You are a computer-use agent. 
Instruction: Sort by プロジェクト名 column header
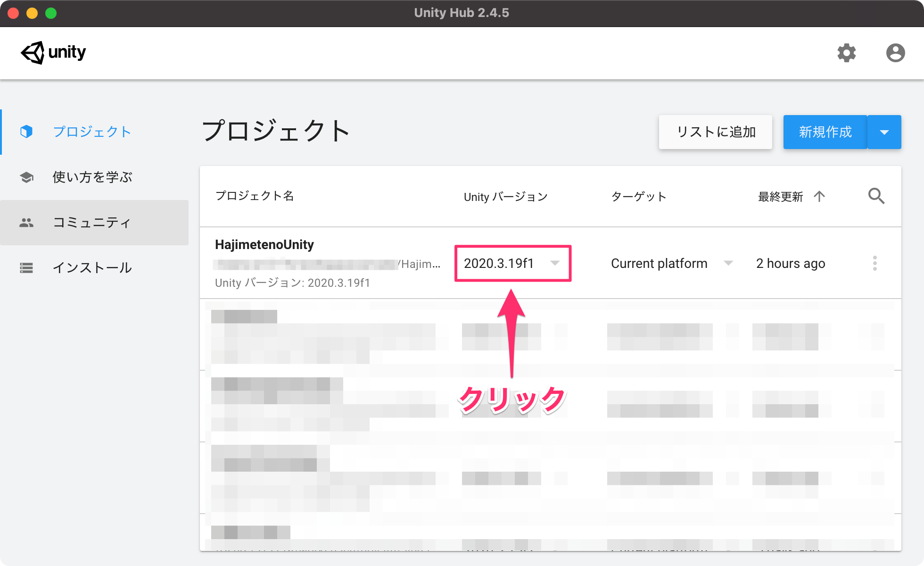[255, 196]
